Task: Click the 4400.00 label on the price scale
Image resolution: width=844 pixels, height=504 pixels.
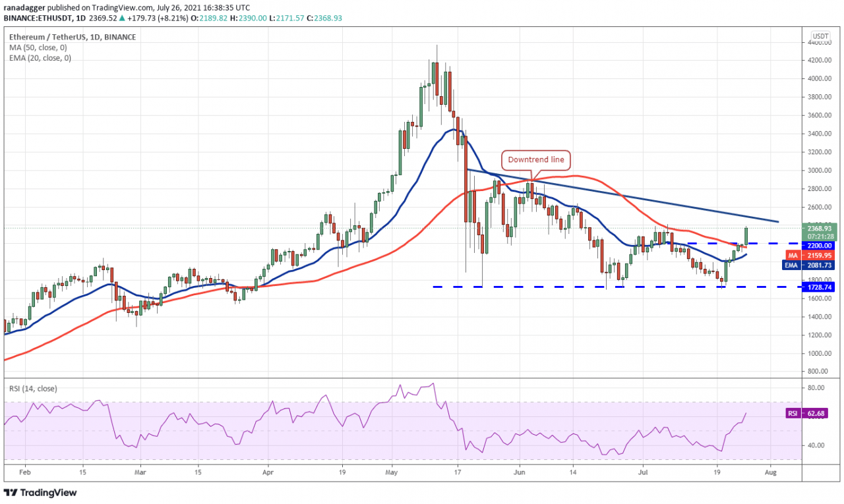Action: (x=821, y=42)
